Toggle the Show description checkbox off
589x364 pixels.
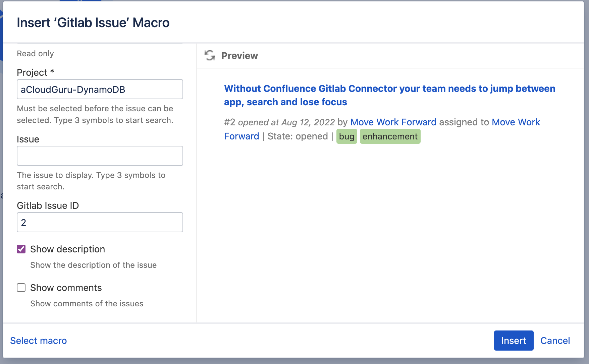pyautogui.click(x=21, y=249)
